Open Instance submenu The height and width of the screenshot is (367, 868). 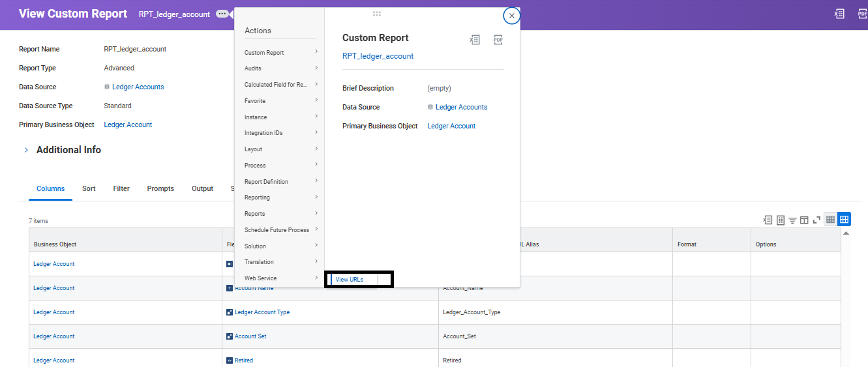pyautogui.click(x=281, y=117)
